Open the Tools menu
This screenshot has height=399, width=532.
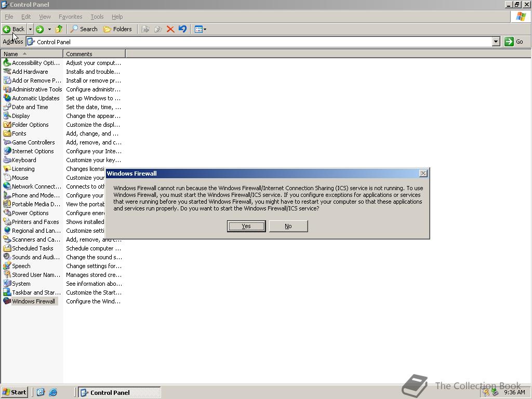[x=97, y=17]
